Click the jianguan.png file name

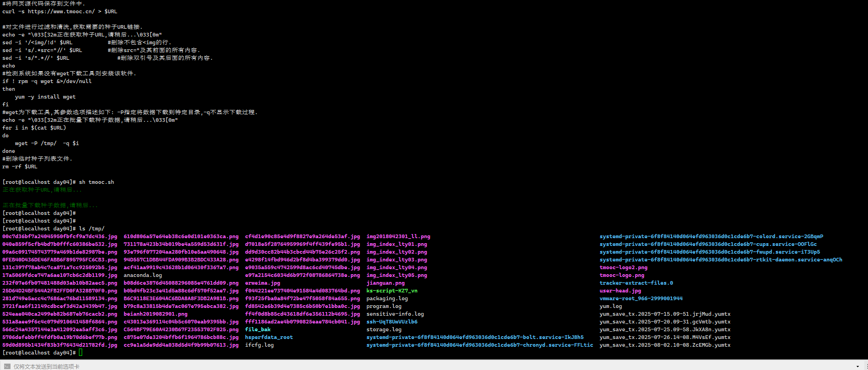click(386, 283)
